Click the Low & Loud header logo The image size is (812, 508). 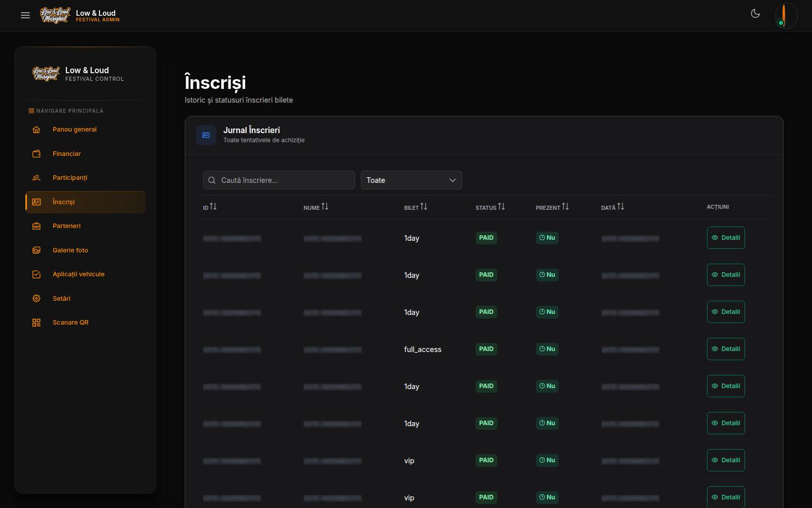pos(80,15)
